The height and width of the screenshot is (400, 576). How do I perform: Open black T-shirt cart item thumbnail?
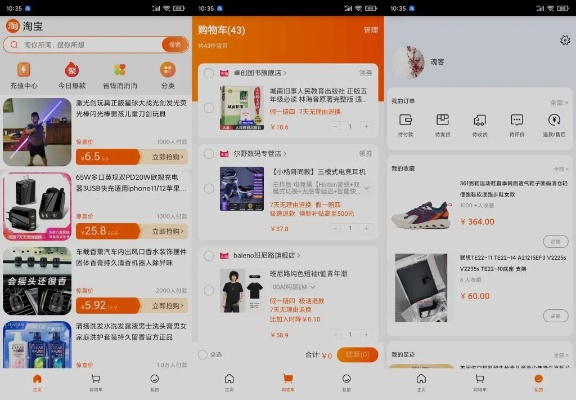point(242,291)
